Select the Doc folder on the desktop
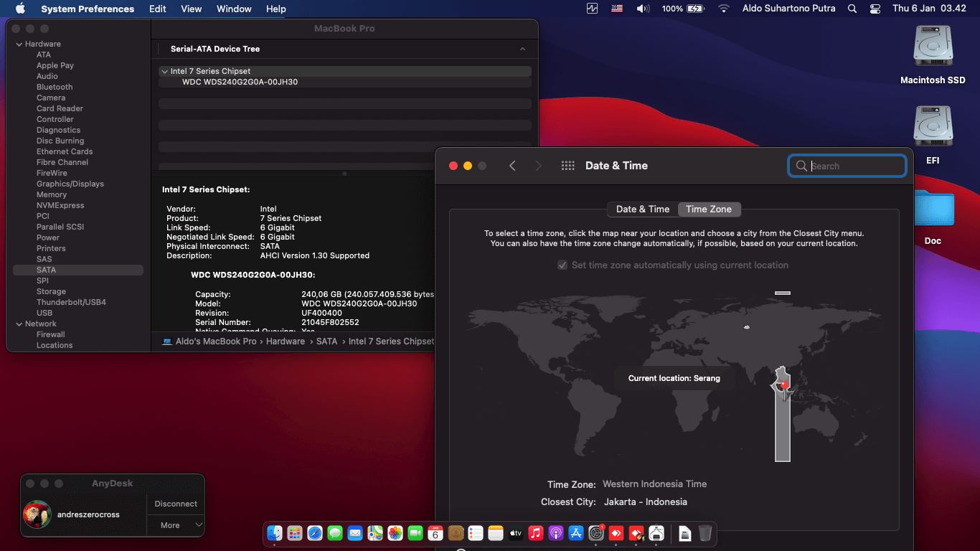The height and width of the screenshot is (551, 980). coord(933,216)
